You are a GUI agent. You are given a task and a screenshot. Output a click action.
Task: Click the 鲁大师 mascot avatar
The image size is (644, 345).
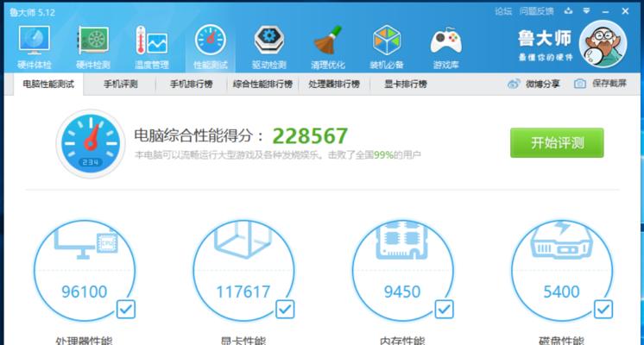click(x=603, y=44)
